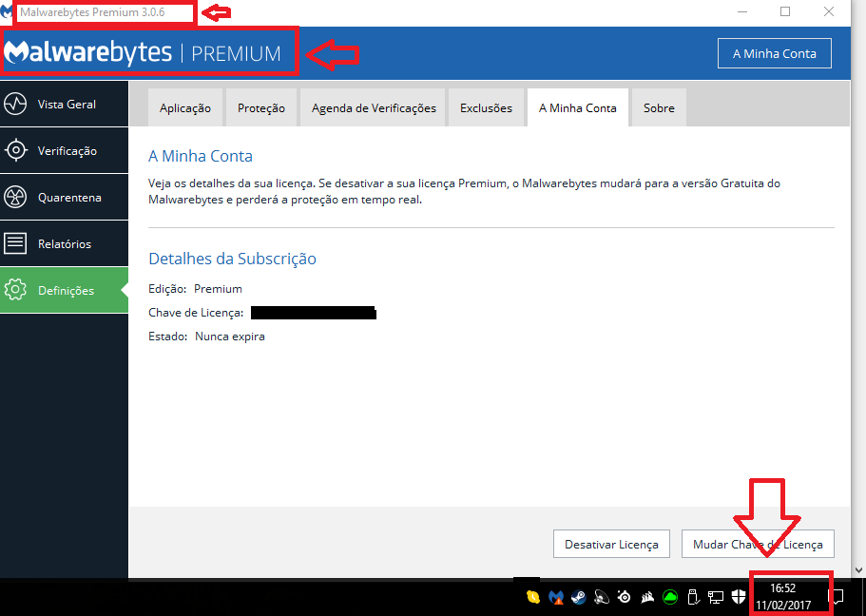866x616 pixels.
Task: Select Definições in the sidebar
Action: click(x=64, y=290)
